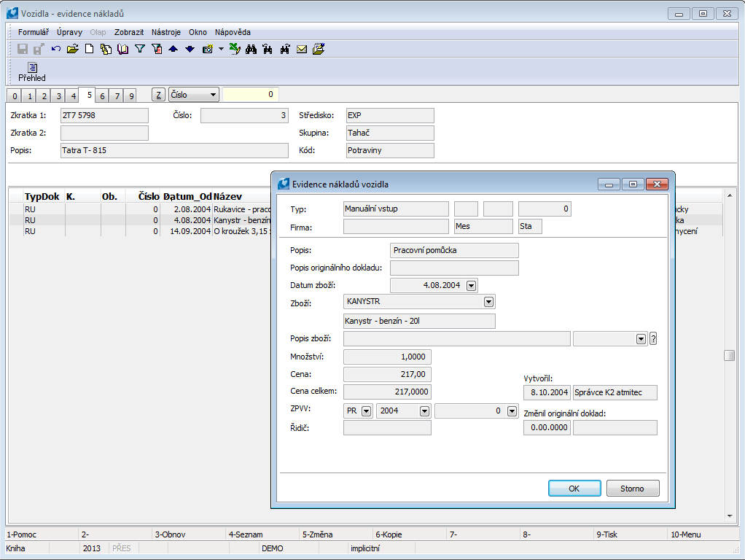Screen dimensions: 745x560
Task: Click the plain filter funnel icon
Action: pyautogui.click(x=140, y=50)
